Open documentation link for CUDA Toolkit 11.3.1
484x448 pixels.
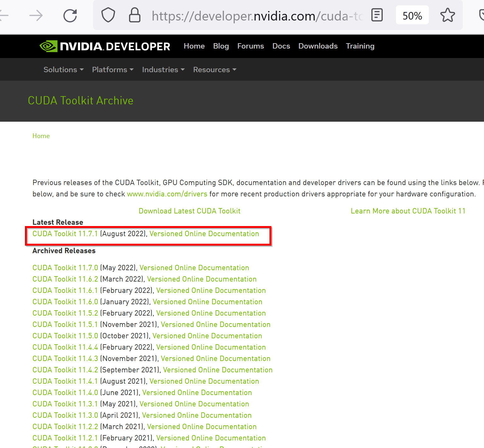coord(194,404)
